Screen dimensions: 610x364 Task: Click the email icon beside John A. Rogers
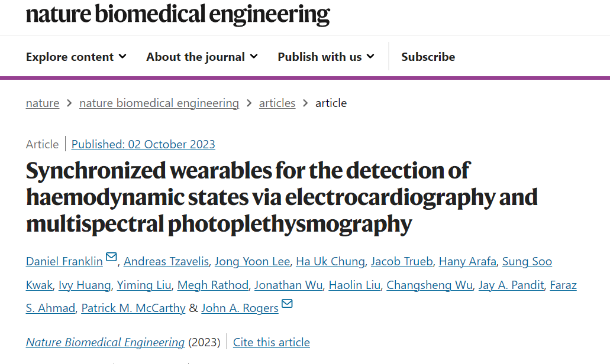(x=287, y=303)
